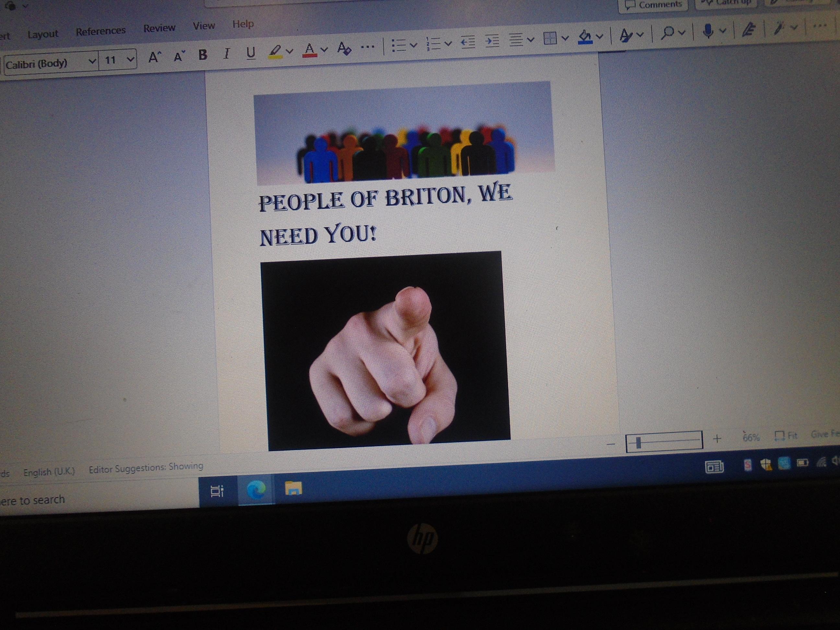Expand the bullet list options arrow

[x=414, y=45]
